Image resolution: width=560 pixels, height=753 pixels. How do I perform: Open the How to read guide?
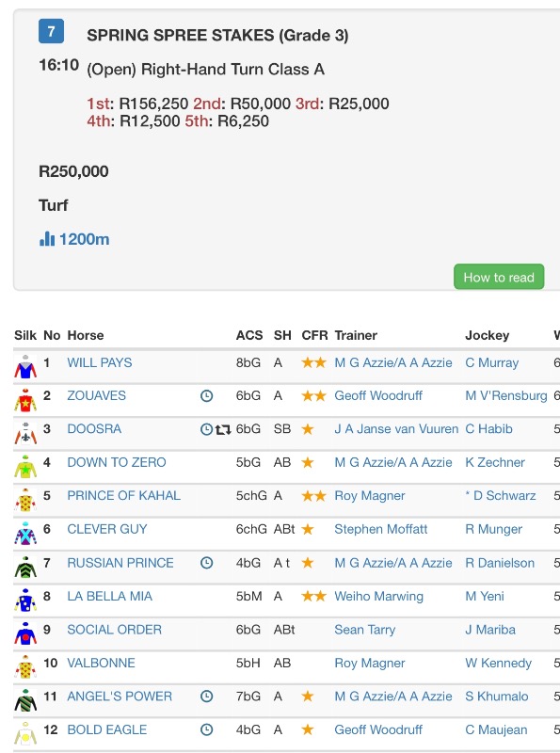(x=499, y=277)
